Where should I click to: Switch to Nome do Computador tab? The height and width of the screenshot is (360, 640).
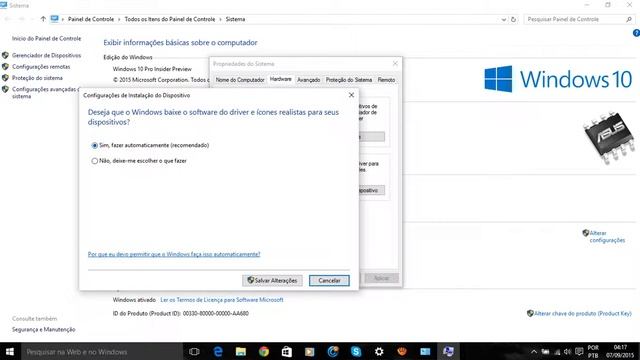pos(240,80)
